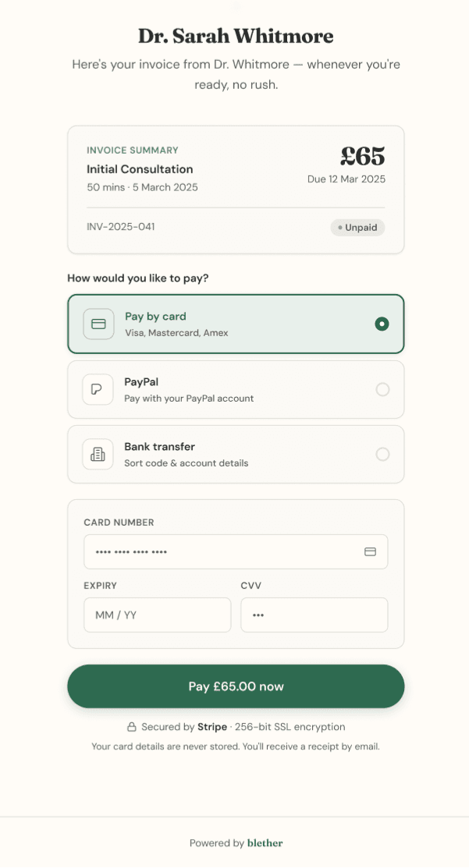Click the INVOICE SUMMARY heading
This screenshot has height=868, width=469.
click(x=132, y=149)
